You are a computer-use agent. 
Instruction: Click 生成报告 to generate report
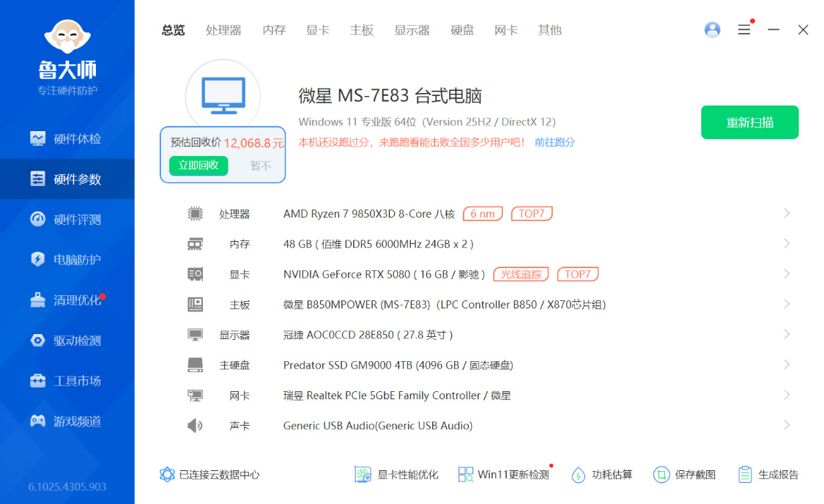tap(768, 475)
